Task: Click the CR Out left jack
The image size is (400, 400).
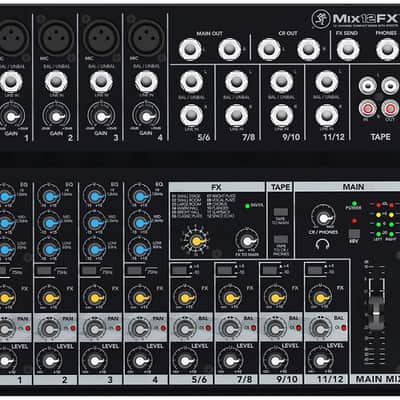Action: [269, 49]
